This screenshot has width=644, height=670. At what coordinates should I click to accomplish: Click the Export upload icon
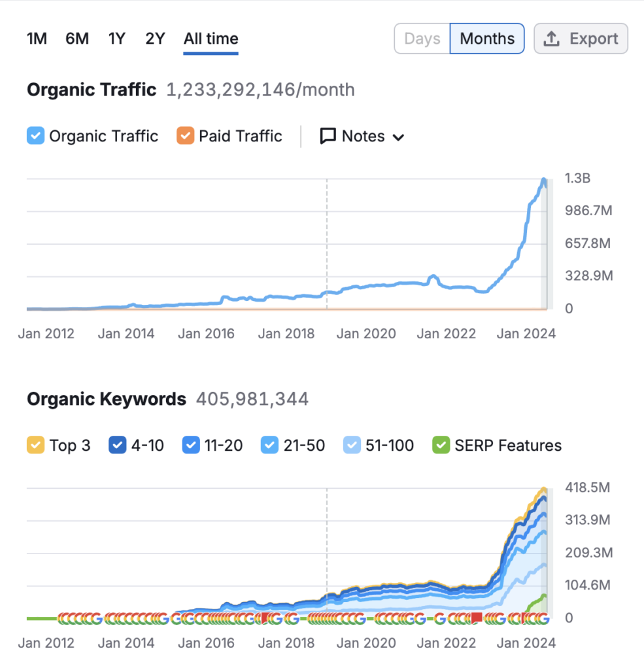552,39
